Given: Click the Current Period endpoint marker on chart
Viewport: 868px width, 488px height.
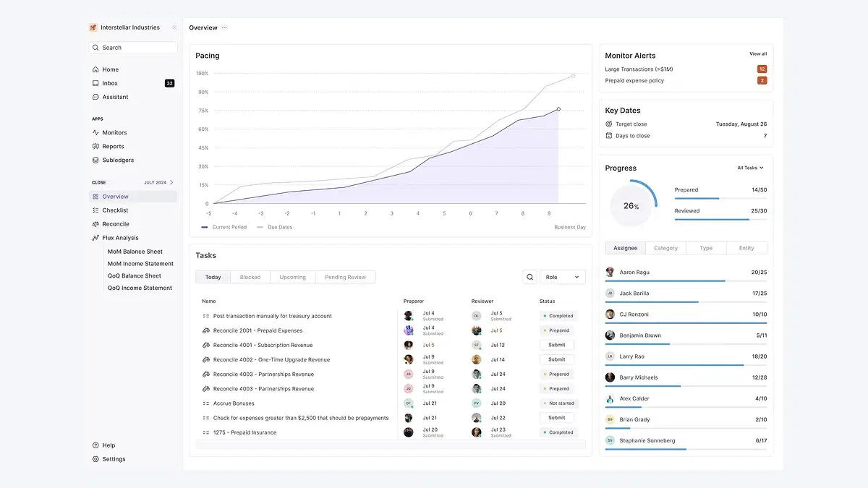Looking at the screenshot, I should (558, 109).
